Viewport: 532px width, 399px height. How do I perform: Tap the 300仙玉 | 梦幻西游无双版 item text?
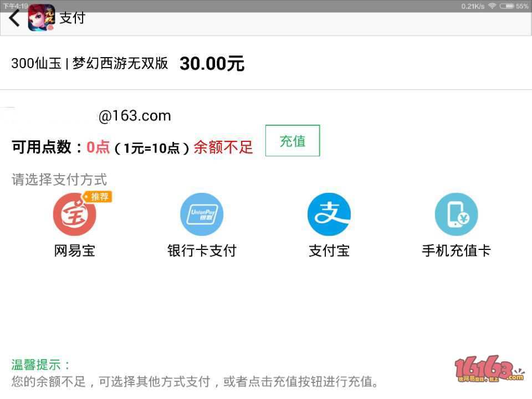[90, 63]
